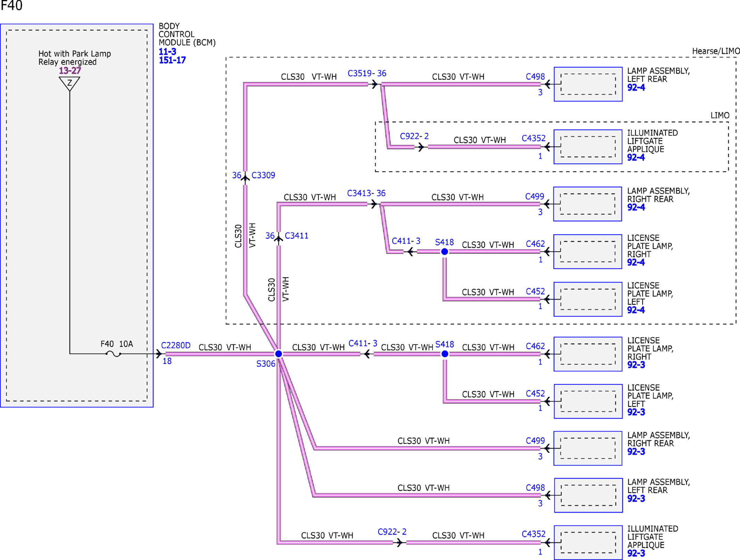Click the upper S418 splice dot
This screenshot has height=560, width=740.
[x=444, y=252]
